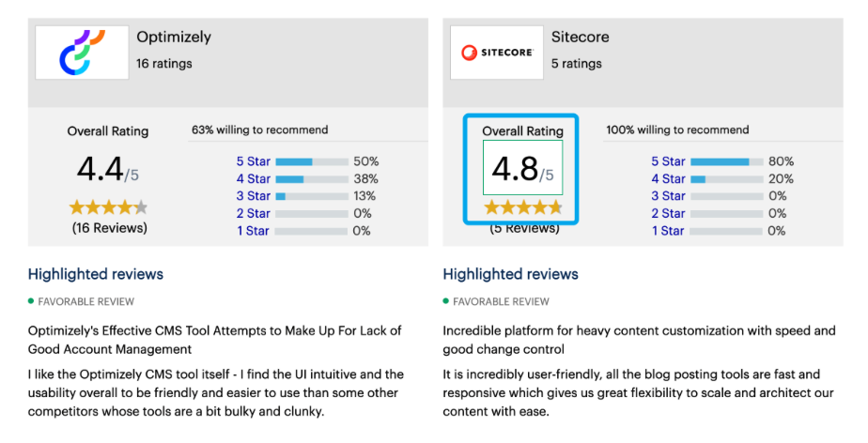This screenshot has width=868, height=443.
Task: Open Optimizely's 5 Star ratings link
Action: pyautogui.click(x=253, y=161)
